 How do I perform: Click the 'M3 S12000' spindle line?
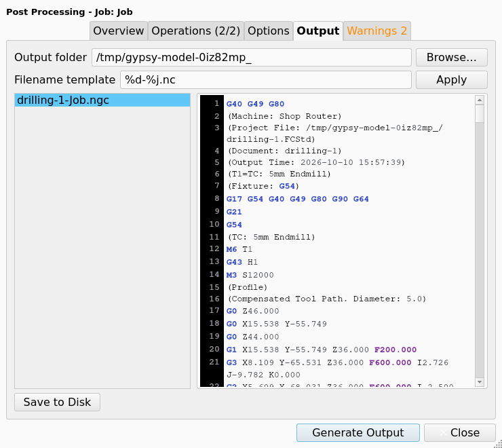pyautogui.click(x=250, y=276)
